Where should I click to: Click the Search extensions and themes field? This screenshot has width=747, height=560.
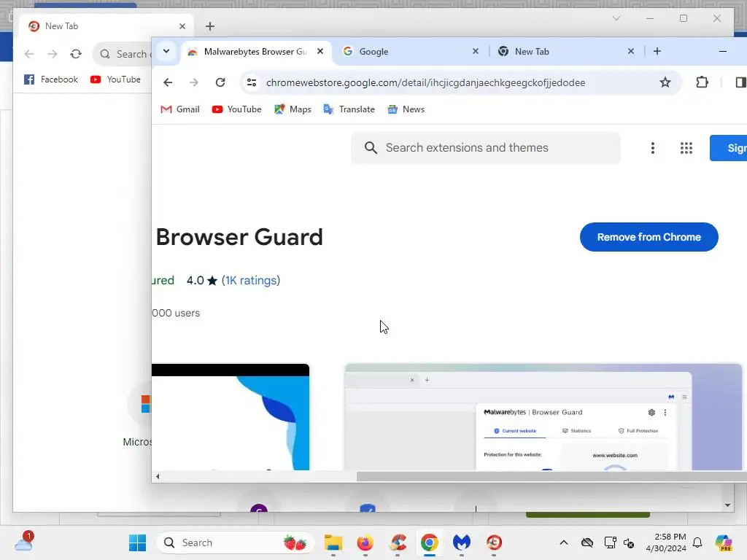coord(486,147)
